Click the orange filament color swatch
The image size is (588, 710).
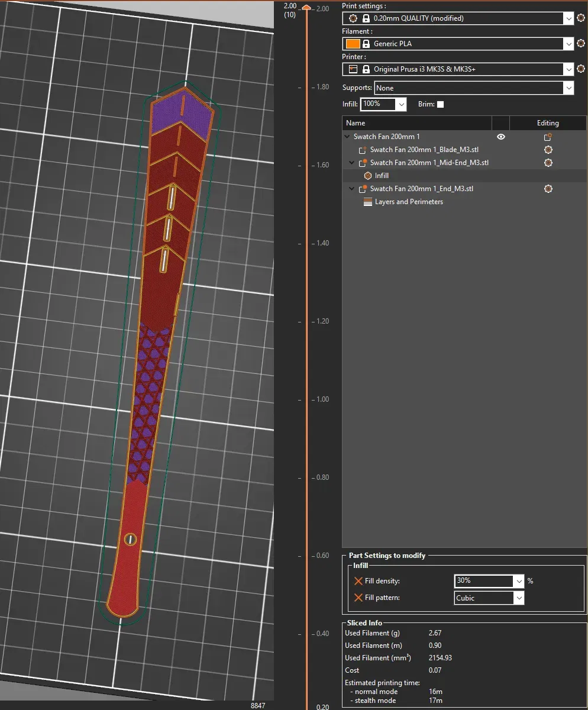[352, 44]
